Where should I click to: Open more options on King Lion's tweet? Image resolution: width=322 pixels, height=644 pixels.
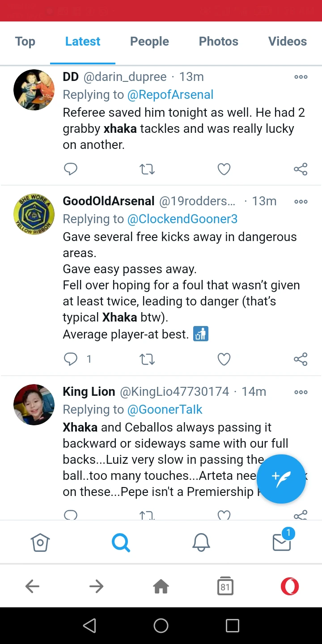pos(301,392)
